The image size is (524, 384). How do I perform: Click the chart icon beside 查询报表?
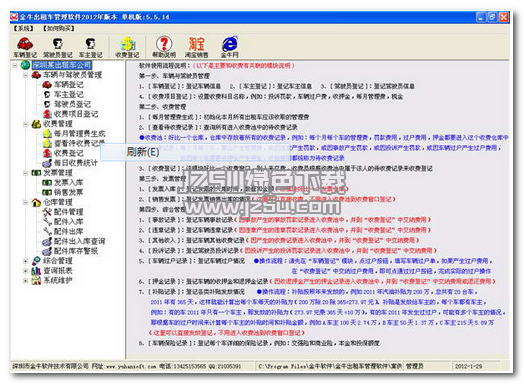tap(36, 271)
